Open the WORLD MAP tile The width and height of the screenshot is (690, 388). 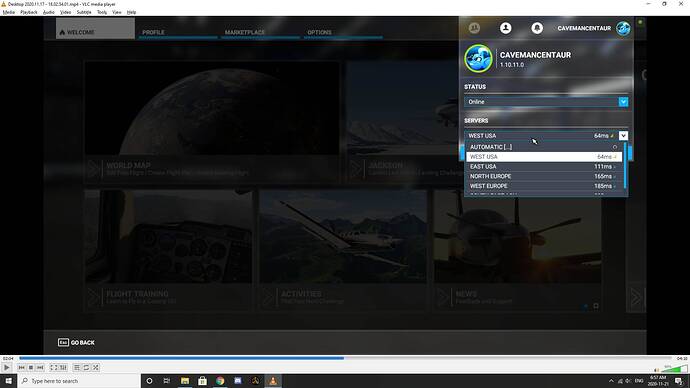pyautogui.click(x=211, y=122)
